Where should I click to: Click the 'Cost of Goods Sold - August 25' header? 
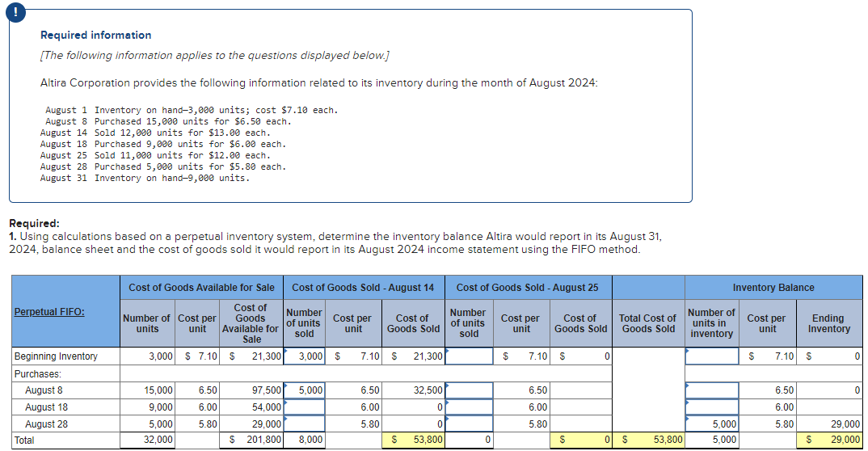(527, 287)
